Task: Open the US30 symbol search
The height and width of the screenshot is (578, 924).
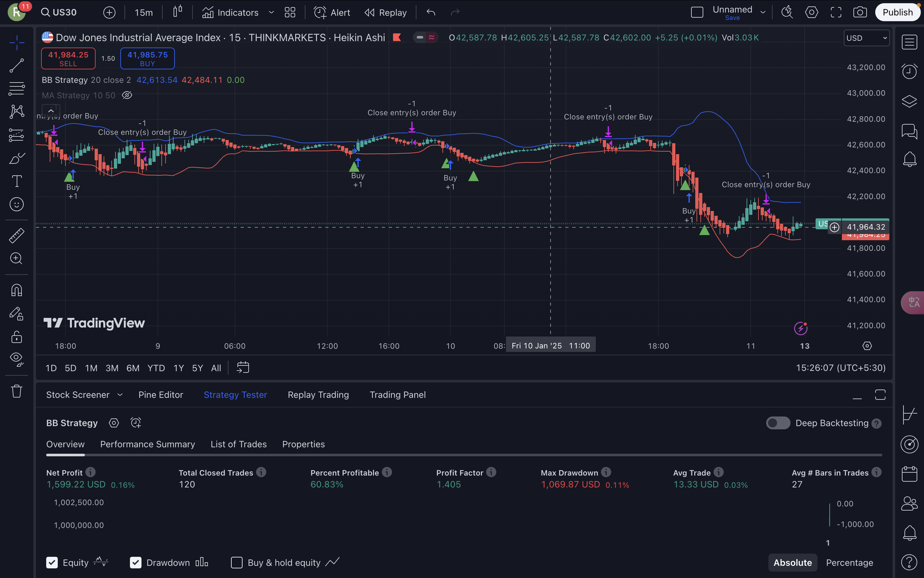Action: (59, 12)
